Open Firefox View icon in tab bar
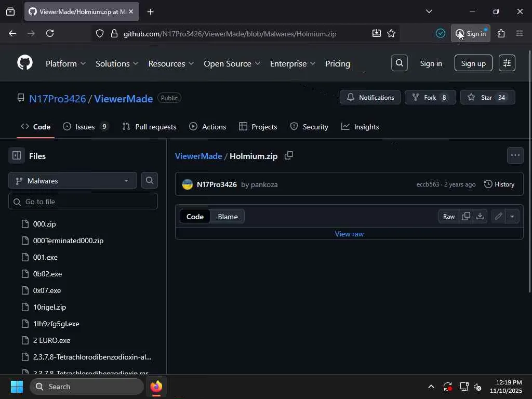 [x=10, y=11]
